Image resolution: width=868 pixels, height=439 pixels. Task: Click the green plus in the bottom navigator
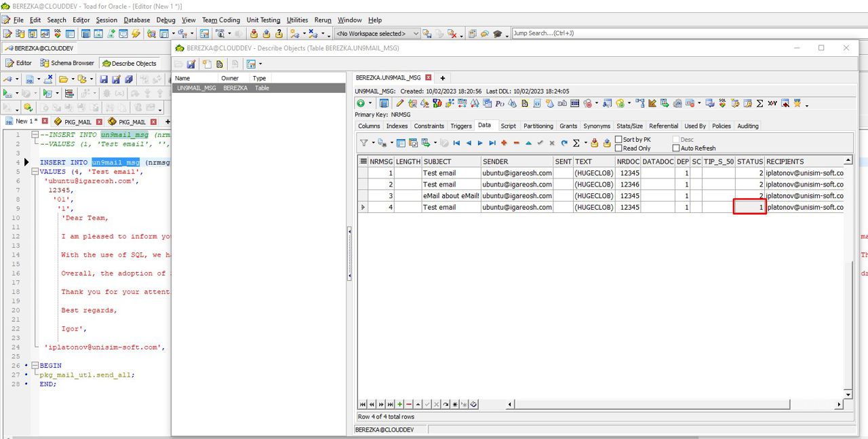point(400,404)
